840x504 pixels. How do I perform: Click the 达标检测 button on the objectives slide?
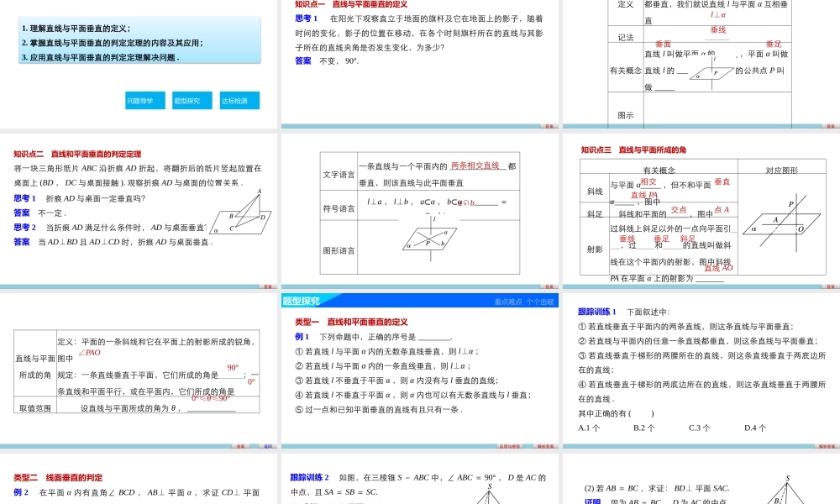coord(239,101)
